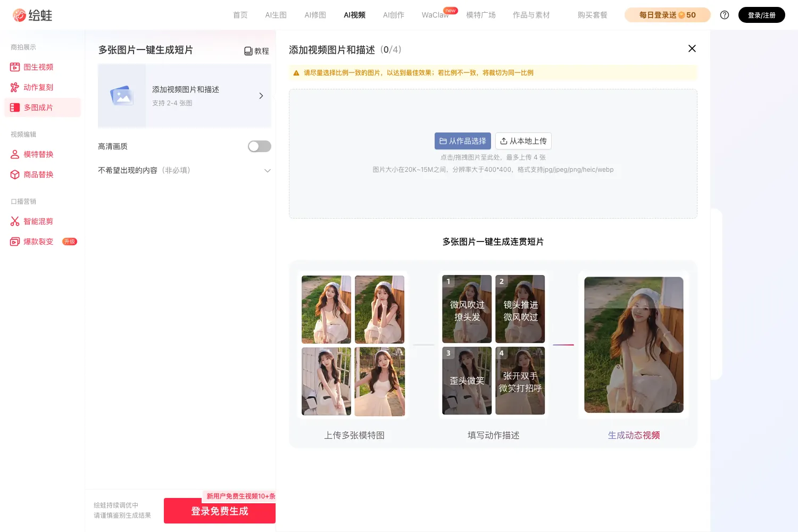Viewport: 798px width, 532px height.
Task: Click the 教程 tutorial book icon
Action: pyautogui.click(x=248, y=51)
